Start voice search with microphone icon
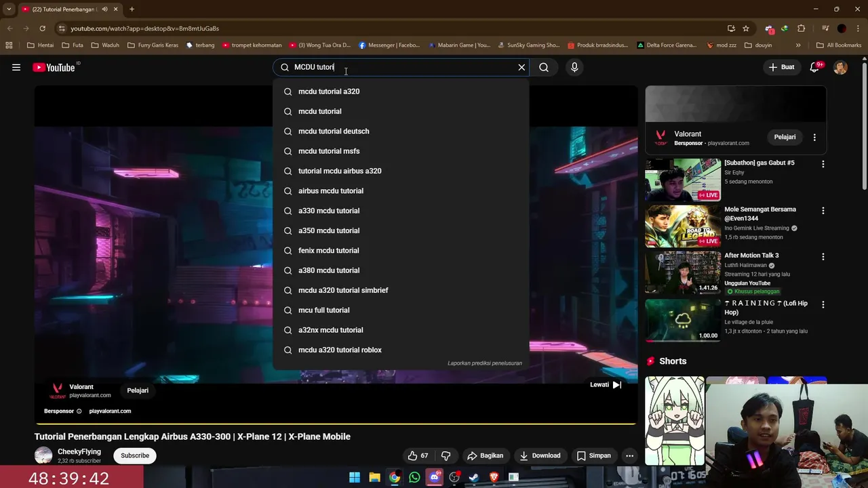The image size is (868, 488). pos(574,67)
